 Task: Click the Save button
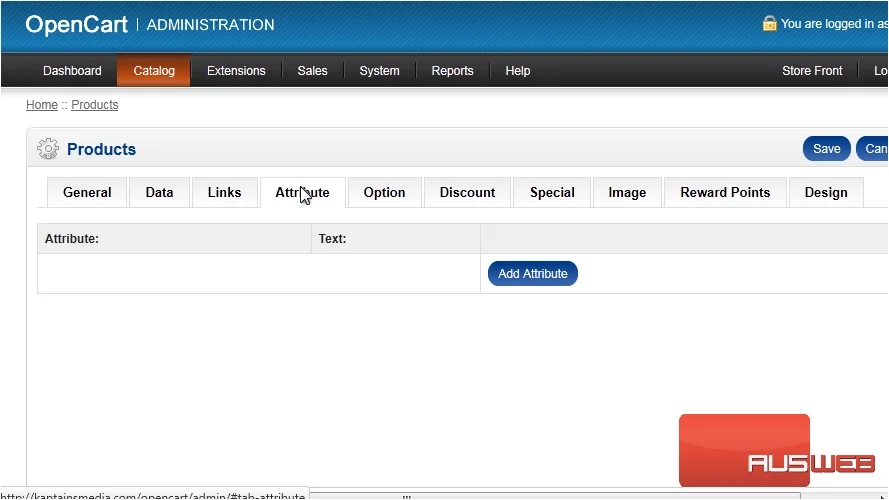click(x=827, y=149)
